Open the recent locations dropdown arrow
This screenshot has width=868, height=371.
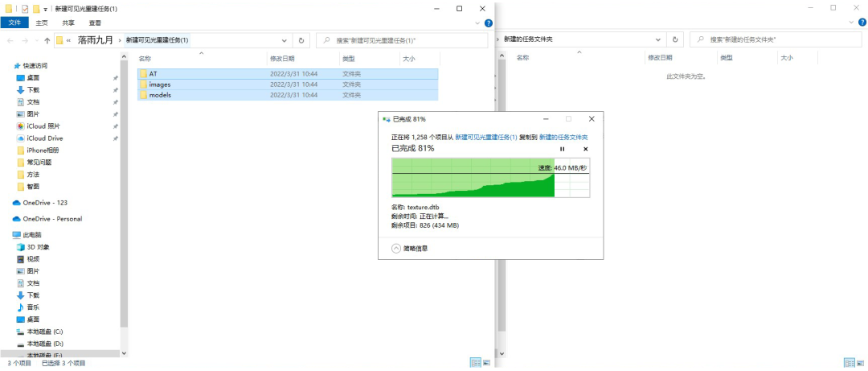36,41
